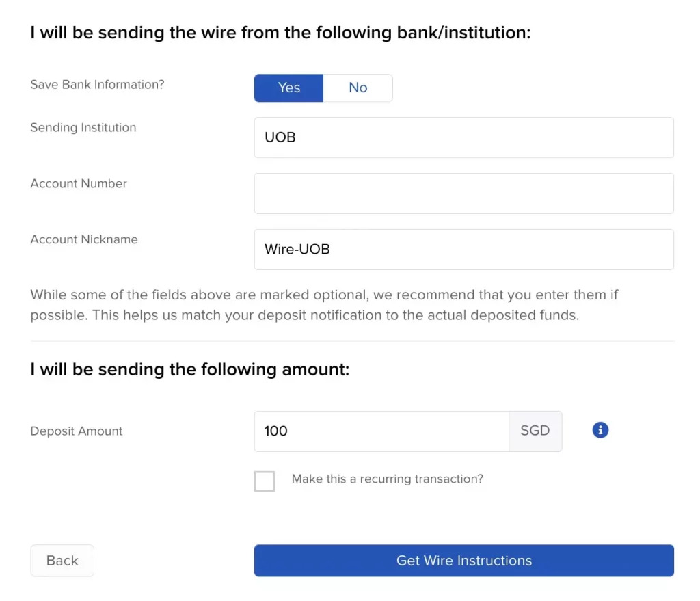Image resolution: width=700 pixels, height=601 pixels.
Task: Click the bank/institution section heading
Action: [280, 32]
